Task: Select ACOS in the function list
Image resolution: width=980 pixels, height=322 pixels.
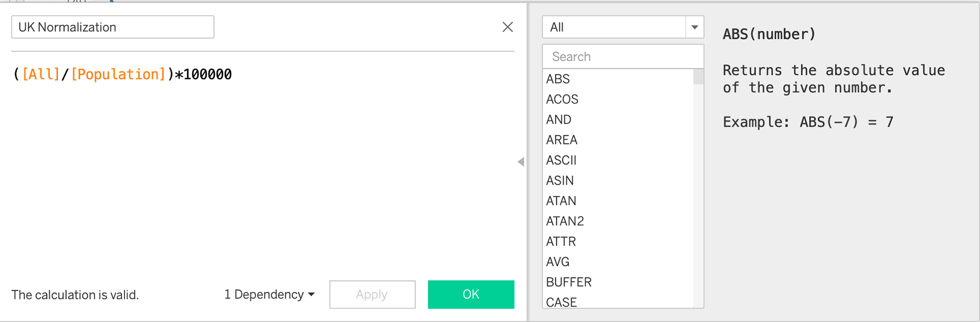Action: pyautogui.click(x=562, y=100)
